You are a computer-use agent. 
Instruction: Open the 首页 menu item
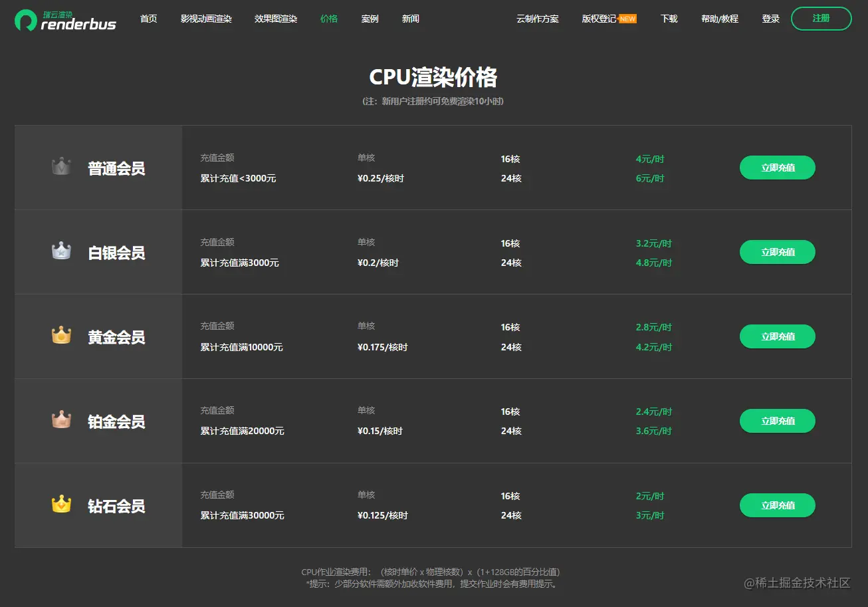click(148, 19)
